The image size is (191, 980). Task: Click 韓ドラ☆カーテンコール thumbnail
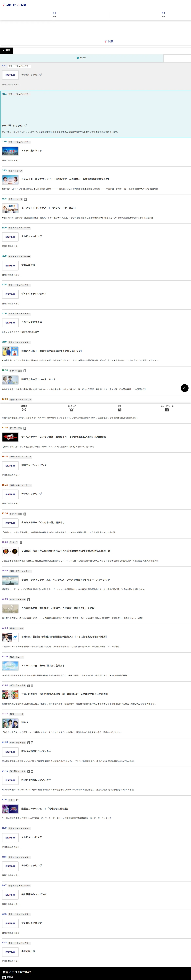10,380
